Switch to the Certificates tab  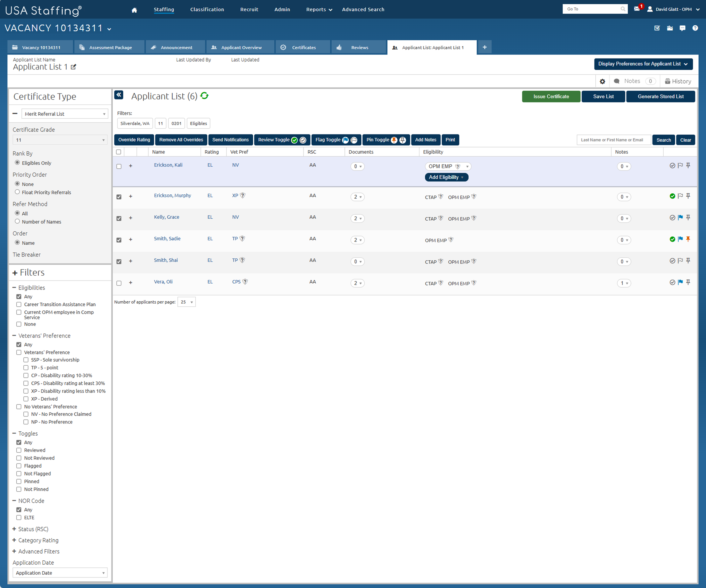click(x=303, y=47)
